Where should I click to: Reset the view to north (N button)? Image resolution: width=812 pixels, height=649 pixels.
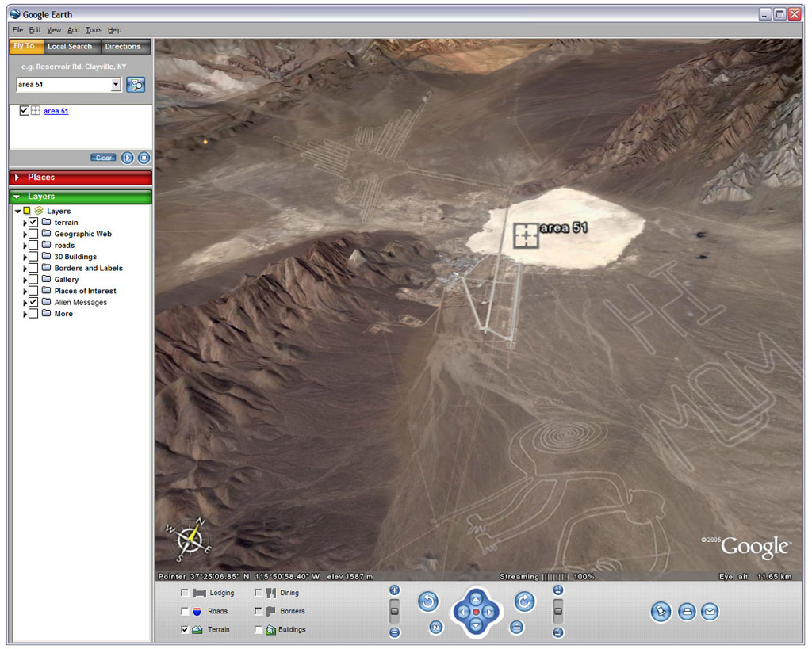click(436, 628)
